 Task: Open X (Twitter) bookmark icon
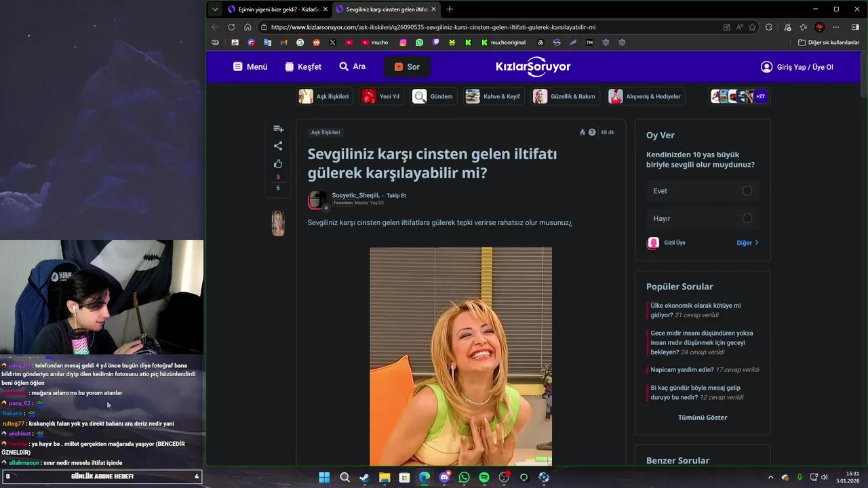pyautogui.click(x=332, y=42)
